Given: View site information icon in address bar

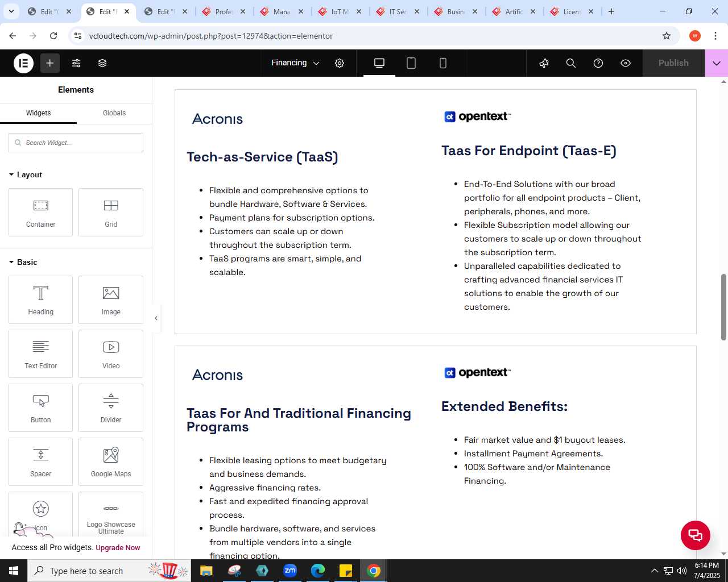Looking at the screenshot, I should click(x=78, y=36).
